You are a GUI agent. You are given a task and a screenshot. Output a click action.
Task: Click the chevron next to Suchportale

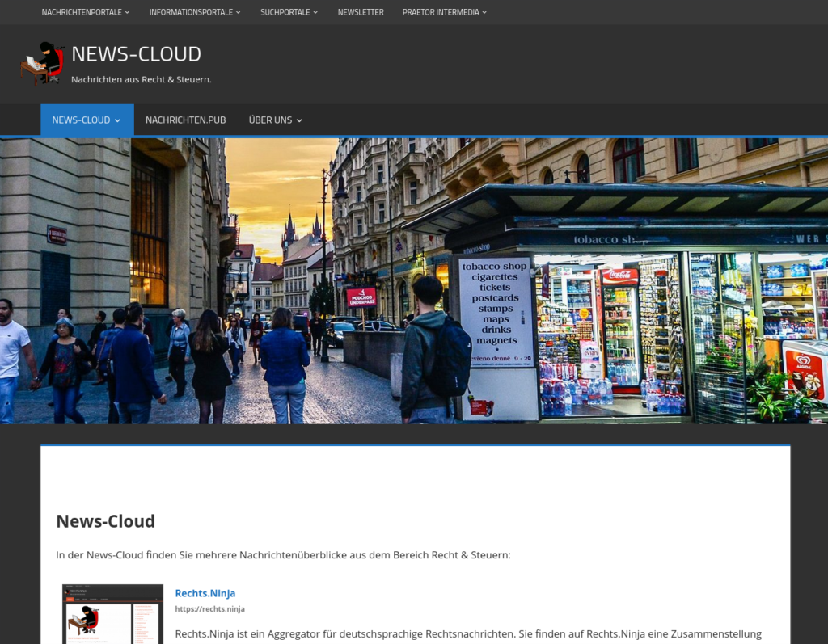tap(315, 13)
